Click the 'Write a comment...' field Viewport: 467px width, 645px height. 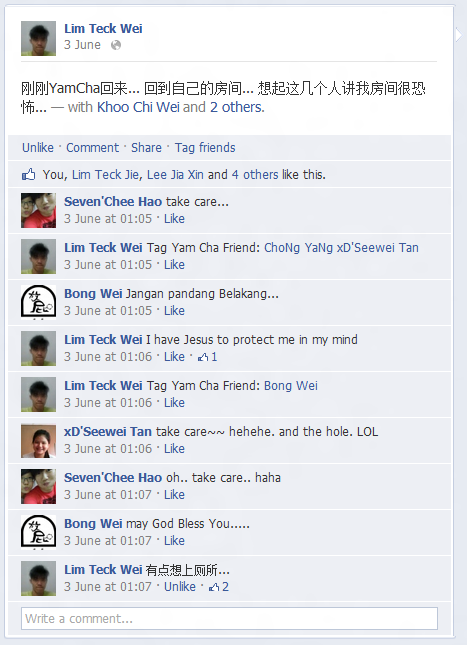[x=229, y=619]
